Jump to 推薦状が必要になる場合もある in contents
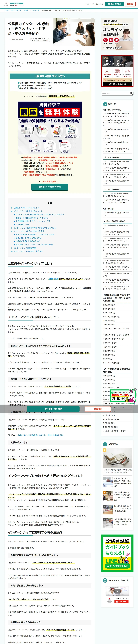138x644 pixels. click(x=28, y=241)
